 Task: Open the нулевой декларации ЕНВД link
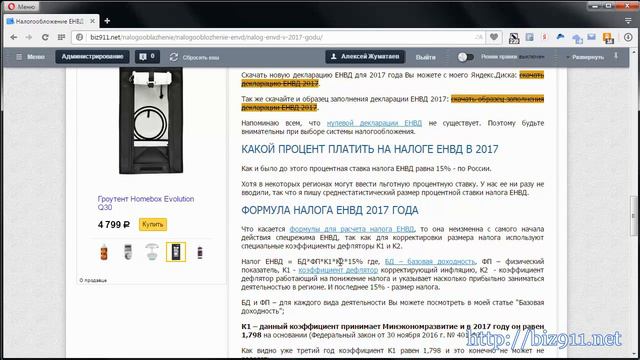374,123
